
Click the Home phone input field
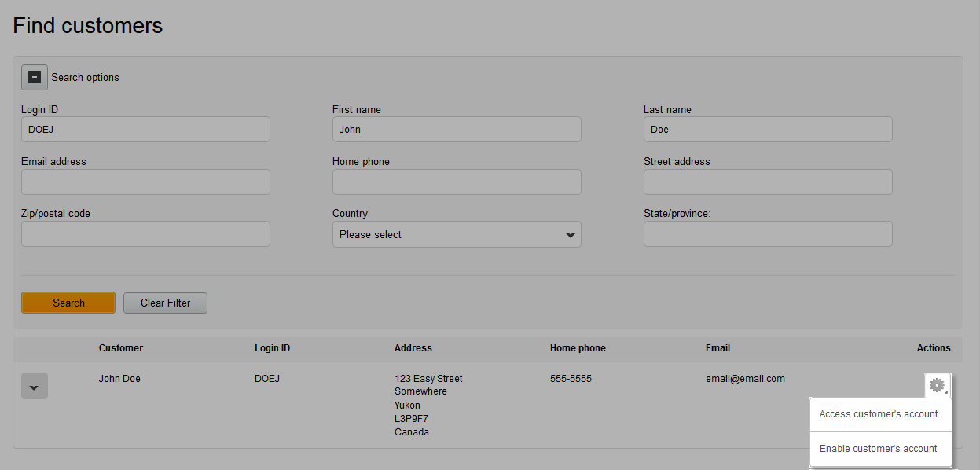point(456,182)
